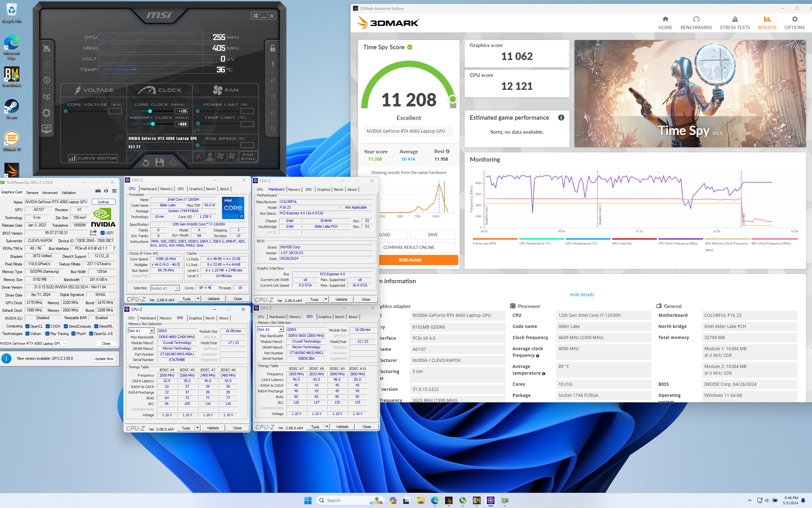This screenshot has width=812, height=508.
Task: Open 3DMark Options
Action: [794, 23]
